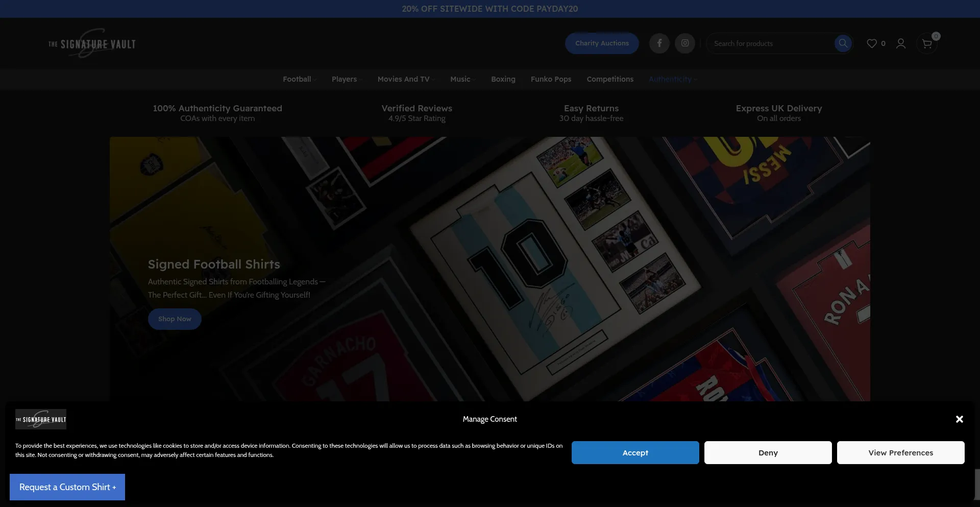This screenshot has height=507, width=980.
Task: Click the 100% Authenticity Guaranteed text
Action: (217, 108)
